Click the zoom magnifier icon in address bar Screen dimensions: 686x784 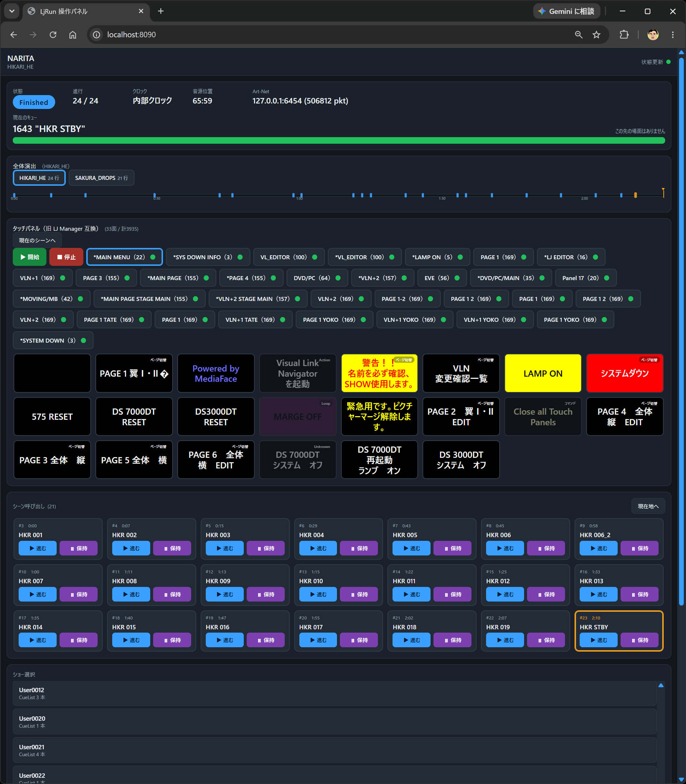[x=579, y=34]
